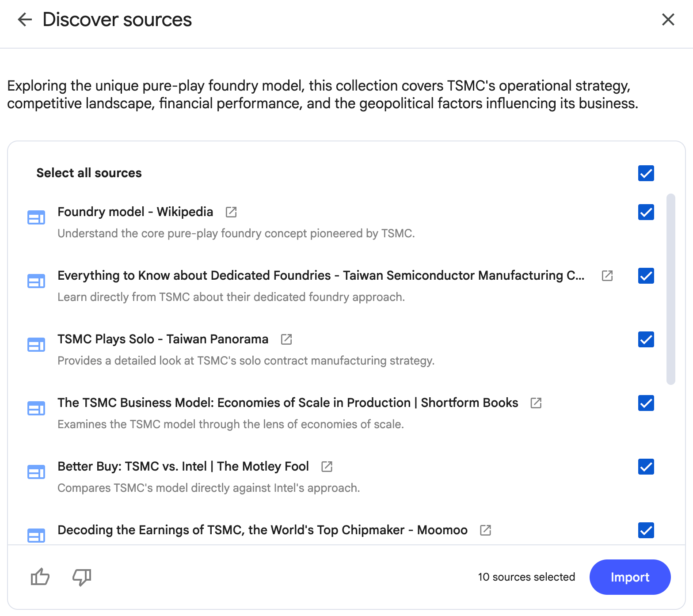Deselect the Better Buy: TSMC vs. Intel checkbox
This screenshot has width=693, height=616.
pos(646,467)
